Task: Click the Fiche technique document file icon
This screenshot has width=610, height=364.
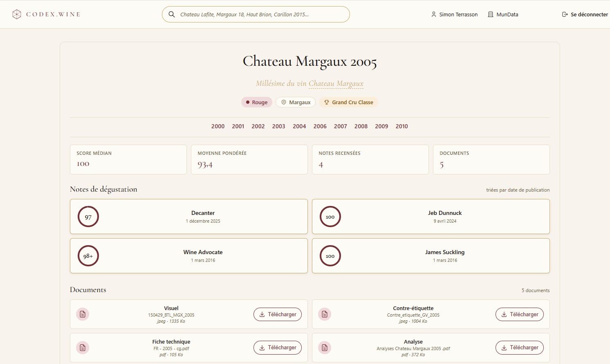Action: [83, 348]
